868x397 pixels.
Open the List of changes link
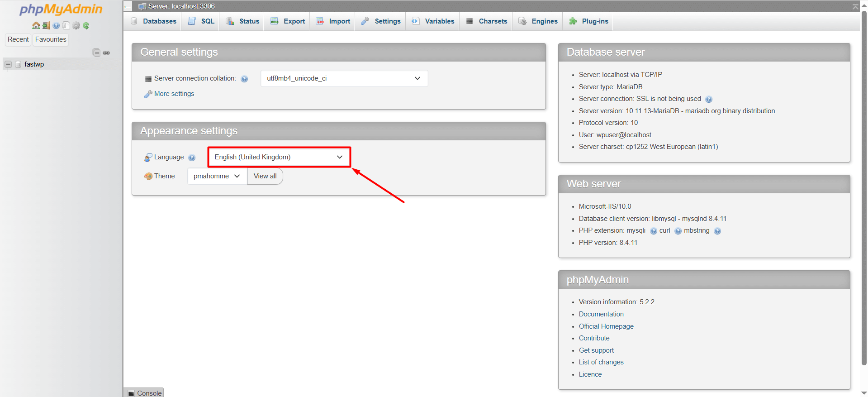click(x=601, y=362)
